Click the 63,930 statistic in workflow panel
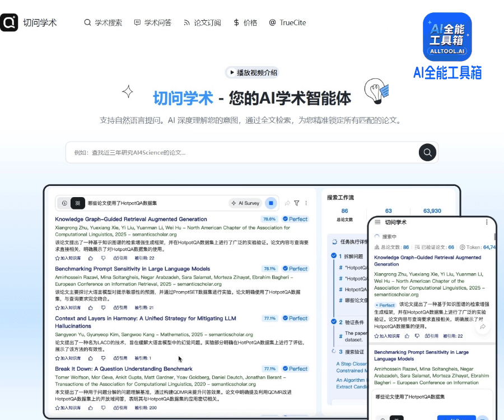504x420 pixels. (x=432, y=211)
